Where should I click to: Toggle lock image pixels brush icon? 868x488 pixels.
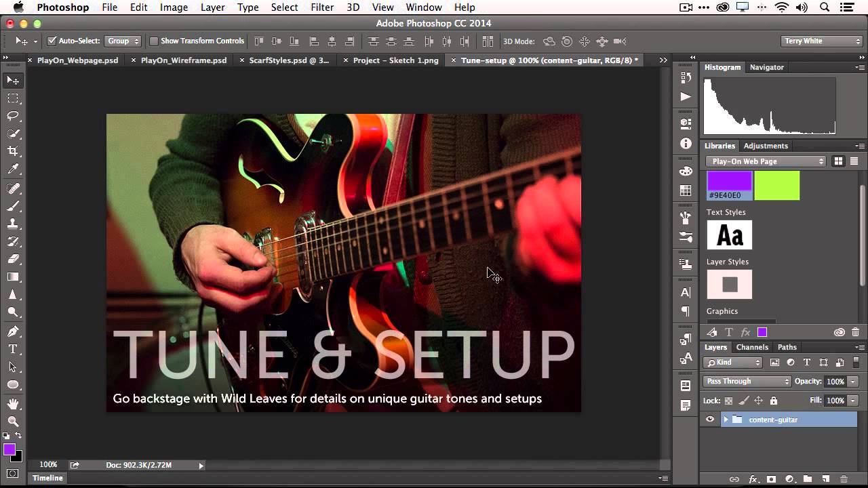pyautogui.click(x=743, y=401)
